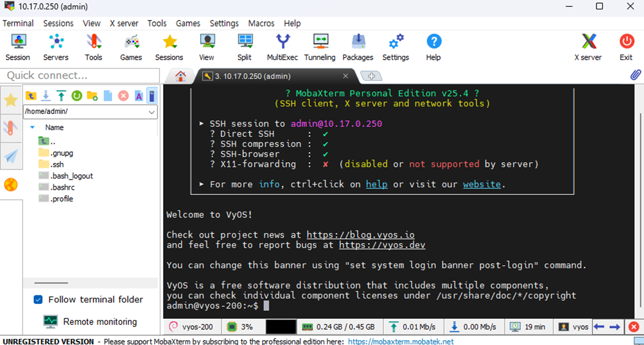Viewport: 644px width, 345px height.
Task: Expand the /home/admin/ path dropdown
Action: coord(152,112)
